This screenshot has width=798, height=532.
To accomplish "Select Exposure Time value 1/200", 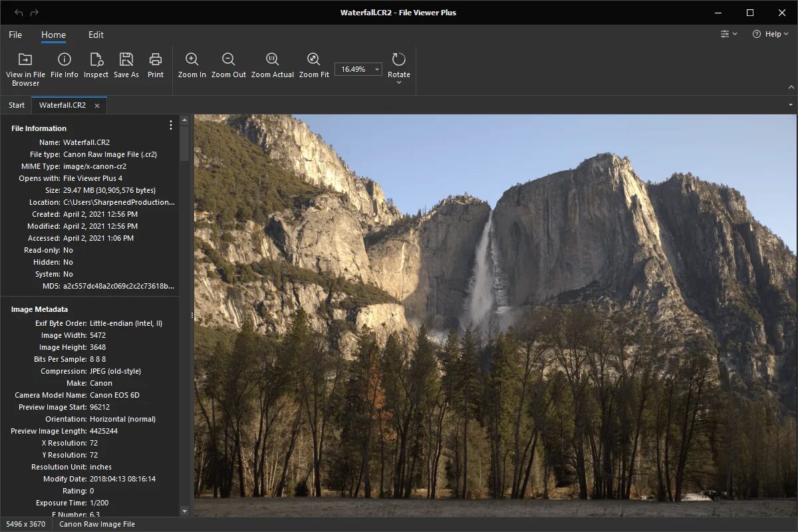I will click(98, 503).
